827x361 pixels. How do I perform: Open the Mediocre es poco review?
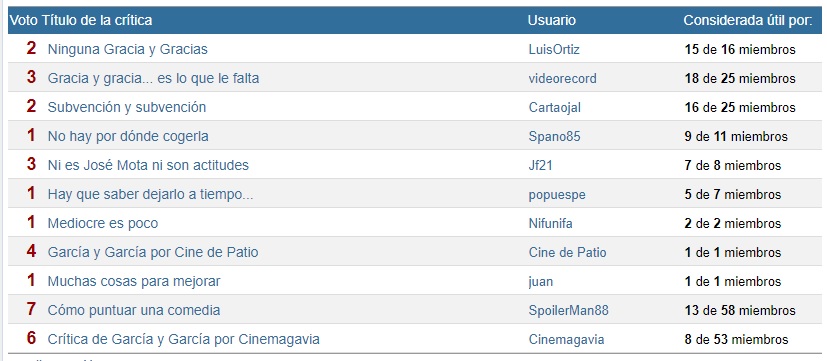coord(102,224)
